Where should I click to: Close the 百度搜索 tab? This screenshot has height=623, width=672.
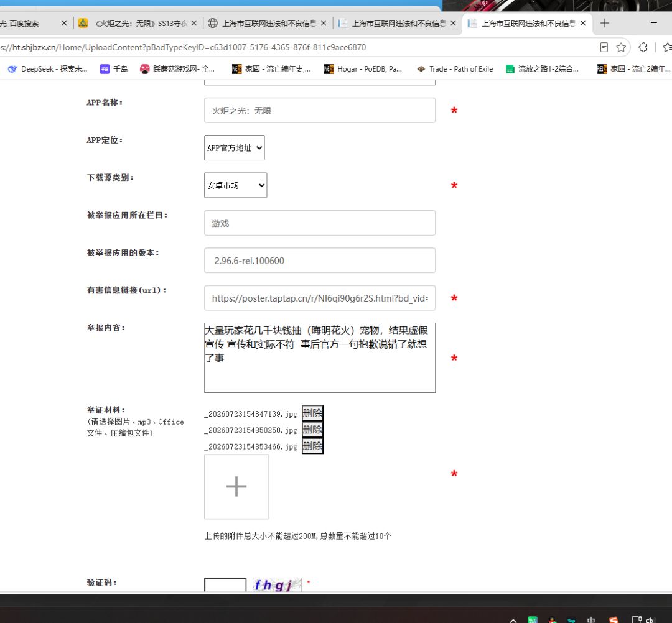tap(64, 23)
